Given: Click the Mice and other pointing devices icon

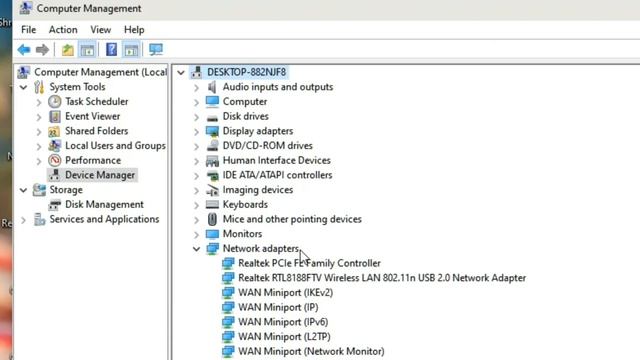Looking at the screenshot, I should [212, 219].
